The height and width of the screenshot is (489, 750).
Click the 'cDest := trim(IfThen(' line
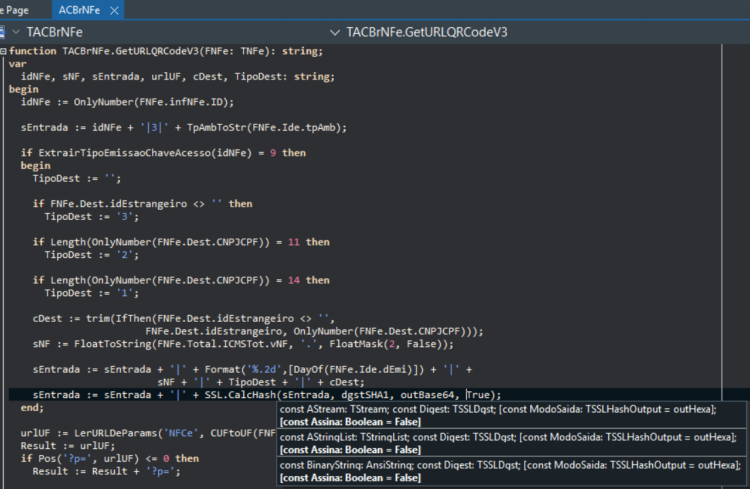184,319
